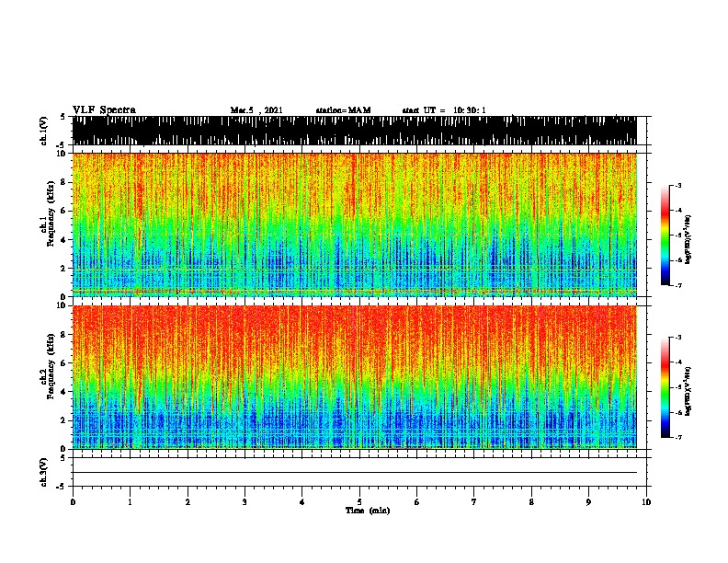Click the ch.1 spectrogram color bar
Viewport: 728px width, 563px height.
point(665,236)
